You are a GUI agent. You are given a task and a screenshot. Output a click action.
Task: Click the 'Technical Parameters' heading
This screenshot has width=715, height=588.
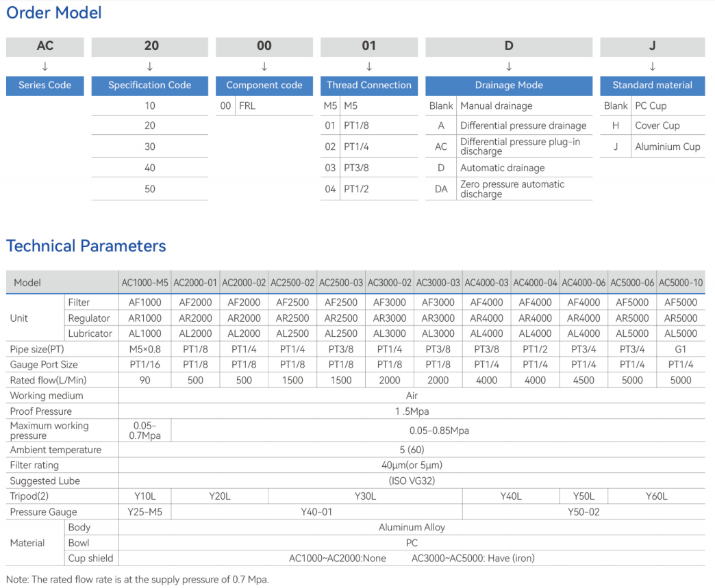[86, 246]
